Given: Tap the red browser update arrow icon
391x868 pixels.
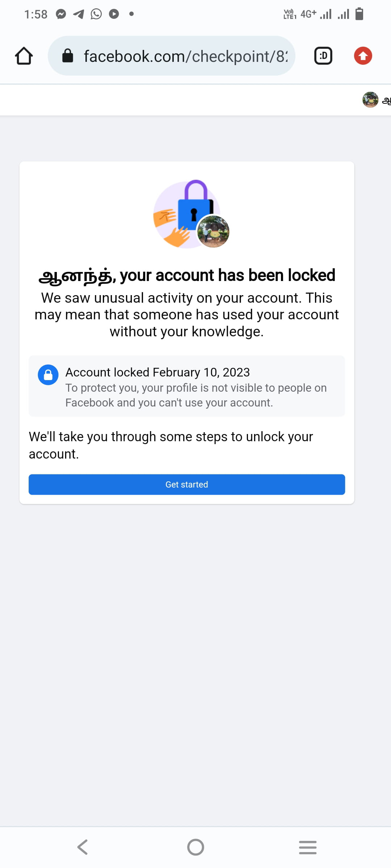Looking at the screenshot, I should 363,56.
